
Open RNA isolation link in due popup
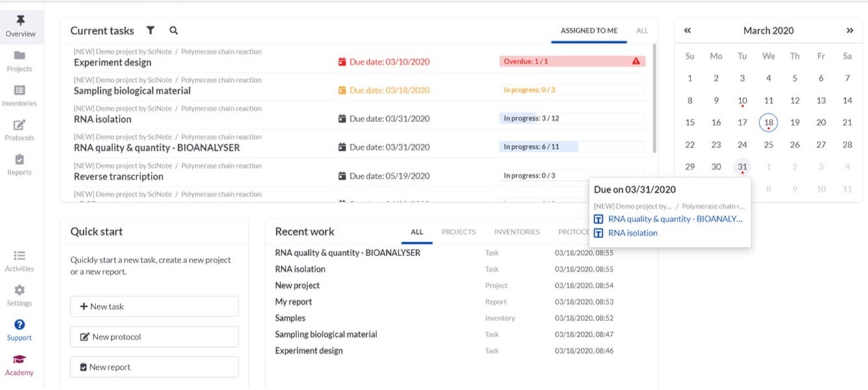click(x=633, y=233)
